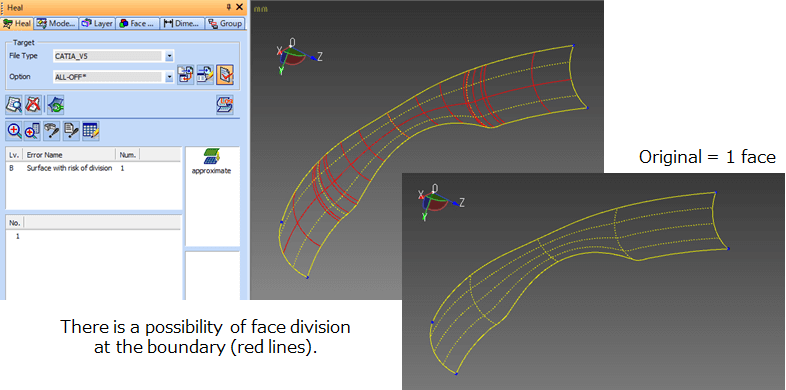Click the zoom with list icon
Image resolution: width=786 pixels, height=390 pixels.
[32, 130]
